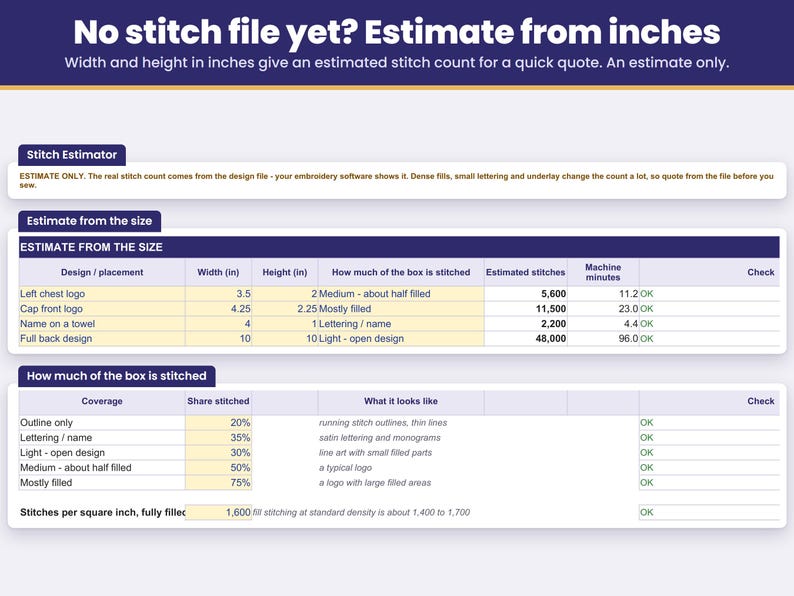Click 'a logo with large filled areas' description

coord(375,483)
